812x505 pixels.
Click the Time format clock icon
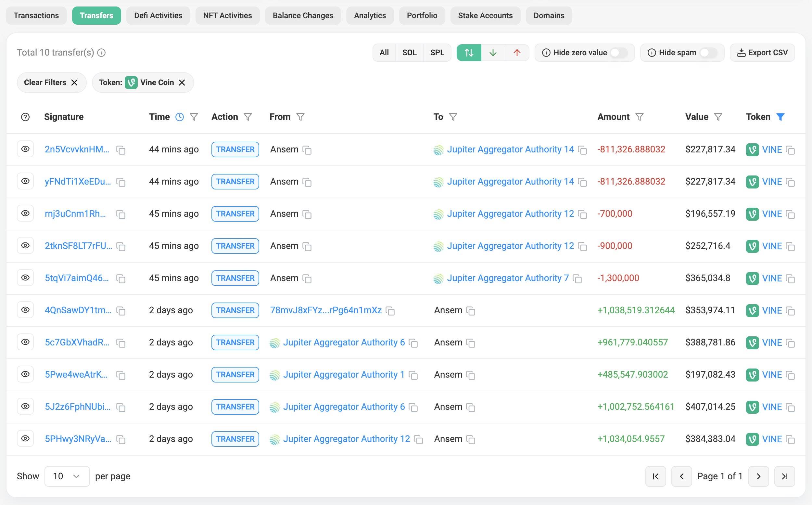tap(180, 117)
